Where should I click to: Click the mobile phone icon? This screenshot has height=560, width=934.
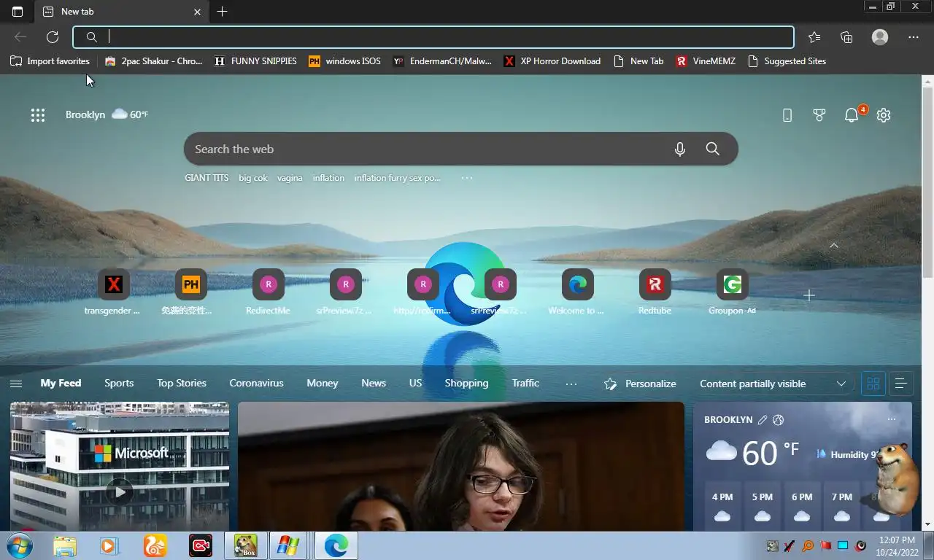787,114
